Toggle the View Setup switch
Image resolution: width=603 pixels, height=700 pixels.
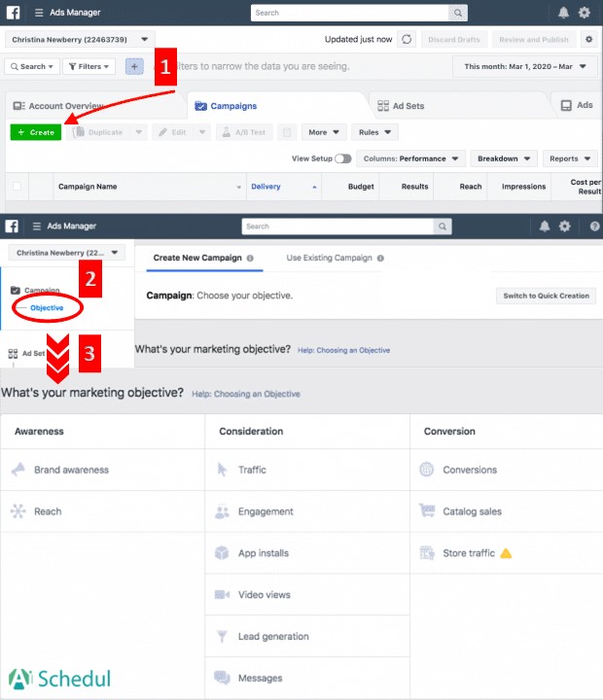(x=343, y=158)
